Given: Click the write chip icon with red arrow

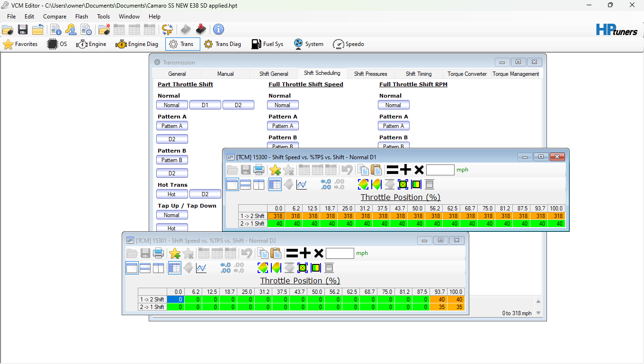Looking at the screenshot, I should [201, 30].
